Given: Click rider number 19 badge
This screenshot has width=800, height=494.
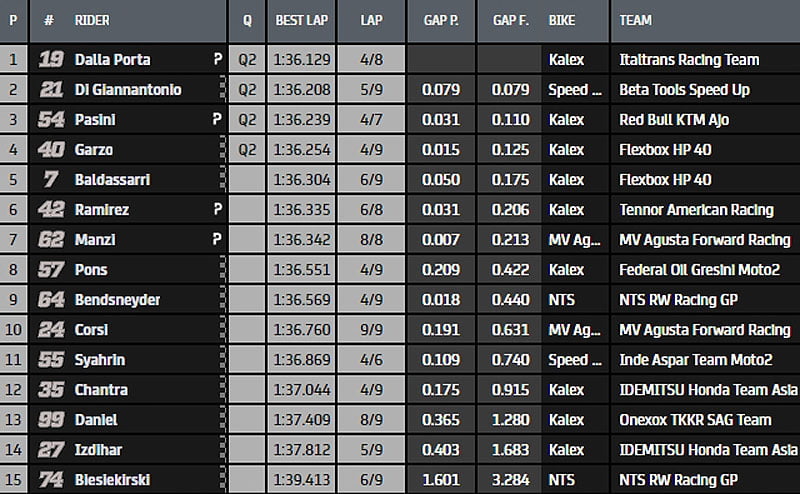Looking at the screenshot, I should (x=51, y=60).
